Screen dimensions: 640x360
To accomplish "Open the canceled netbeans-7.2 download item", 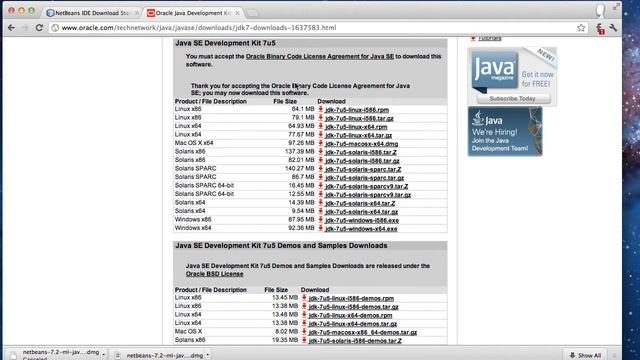I will (56, 354).
